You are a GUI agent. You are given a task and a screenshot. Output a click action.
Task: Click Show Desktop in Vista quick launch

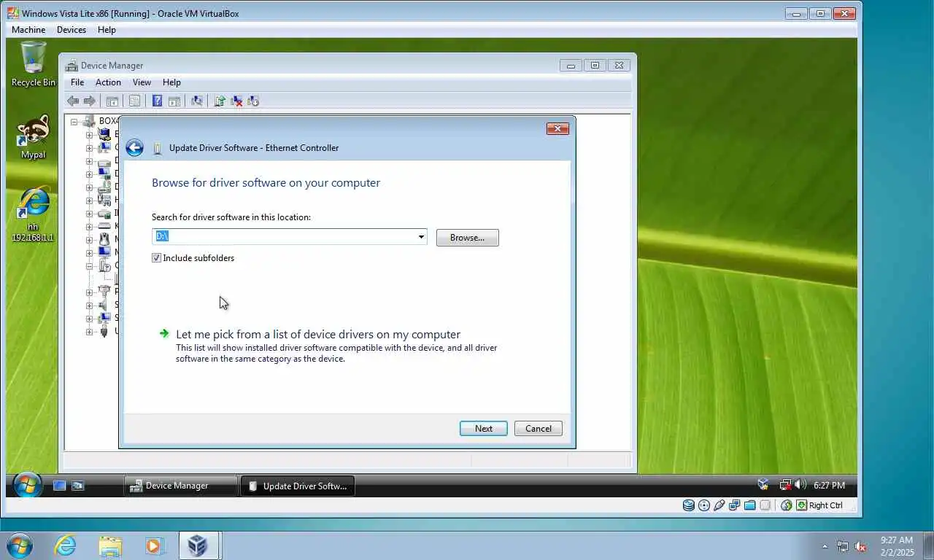click(x=60, y=486)
